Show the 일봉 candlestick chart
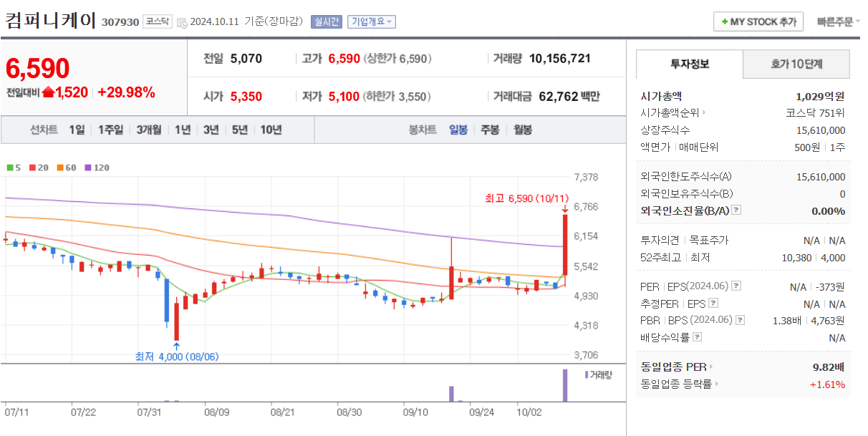Screen dimensions: 868x436 tap(458, 130)
